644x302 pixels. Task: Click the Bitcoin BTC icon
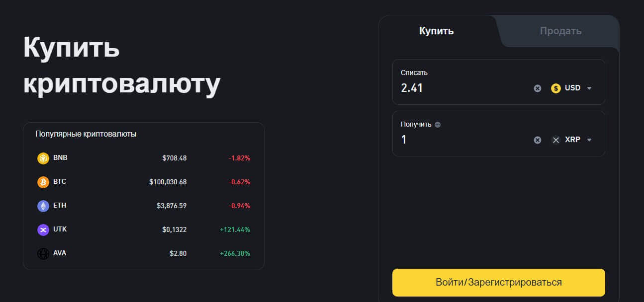point(43,182)
